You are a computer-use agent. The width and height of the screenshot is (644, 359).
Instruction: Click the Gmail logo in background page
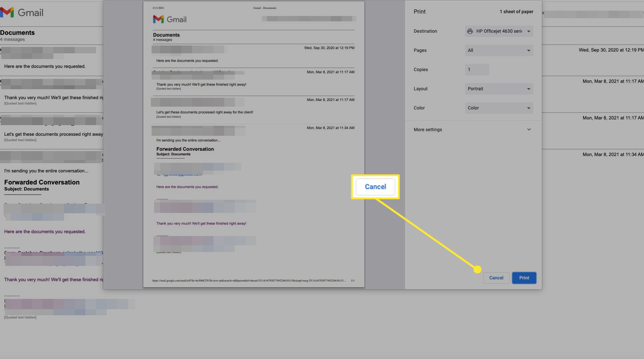tap(22, 12)
